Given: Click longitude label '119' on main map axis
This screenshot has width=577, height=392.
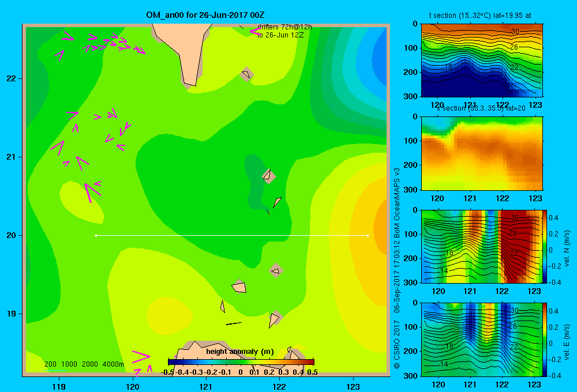Looking at the screenshot, I should [x=59, y=386].
